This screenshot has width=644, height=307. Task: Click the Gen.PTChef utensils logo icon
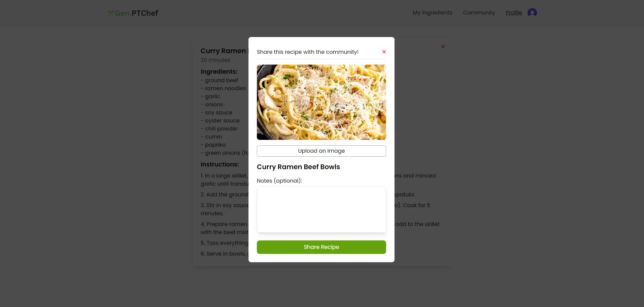[x=110, y=13]
